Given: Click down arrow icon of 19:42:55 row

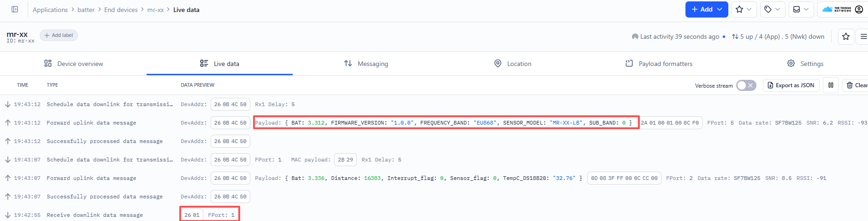Looking at the screenshot, I should (x=8, y=215).
